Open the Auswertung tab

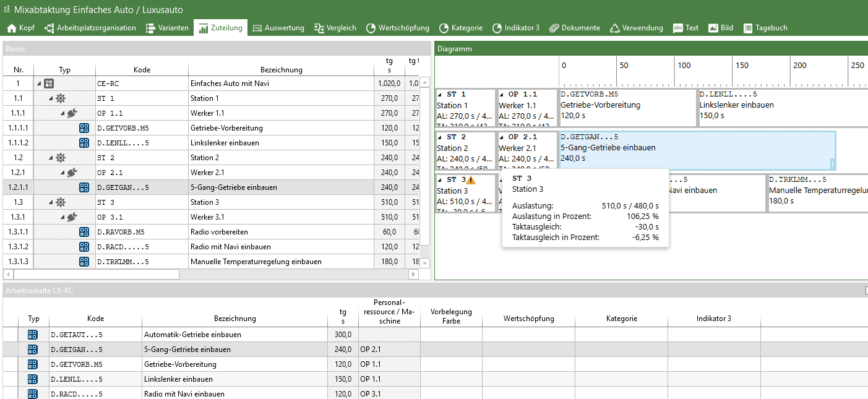278,28
